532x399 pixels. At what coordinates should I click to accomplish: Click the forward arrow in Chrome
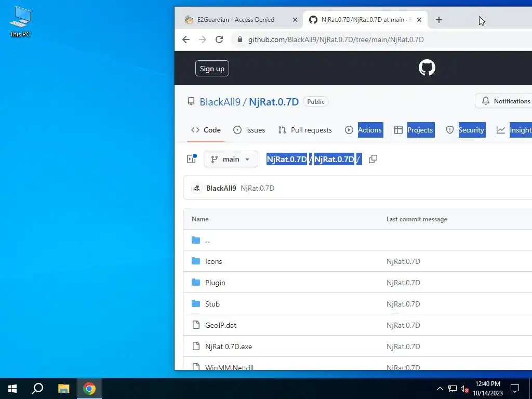(203, 39)
